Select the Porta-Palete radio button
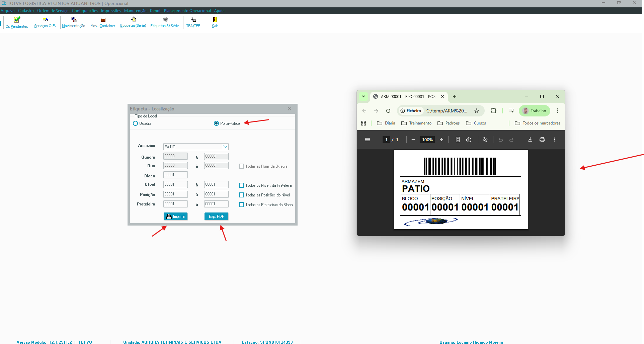644x344 pixels. click(216, 123)
